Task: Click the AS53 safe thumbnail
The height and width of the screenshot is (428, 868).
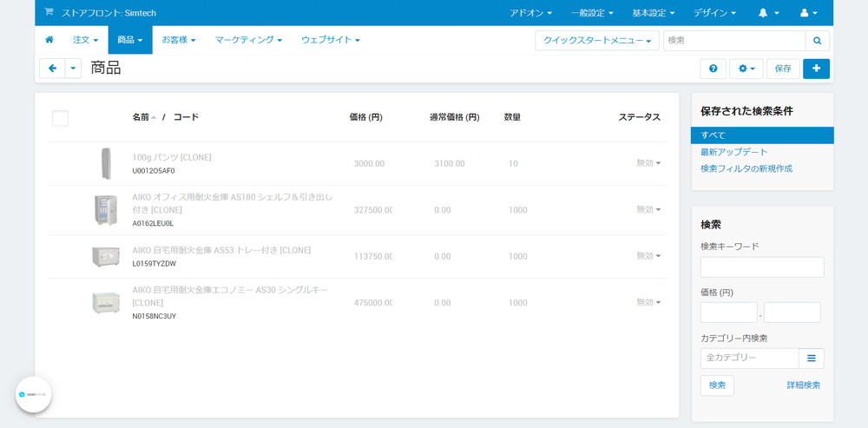Action: pos(106,256)
